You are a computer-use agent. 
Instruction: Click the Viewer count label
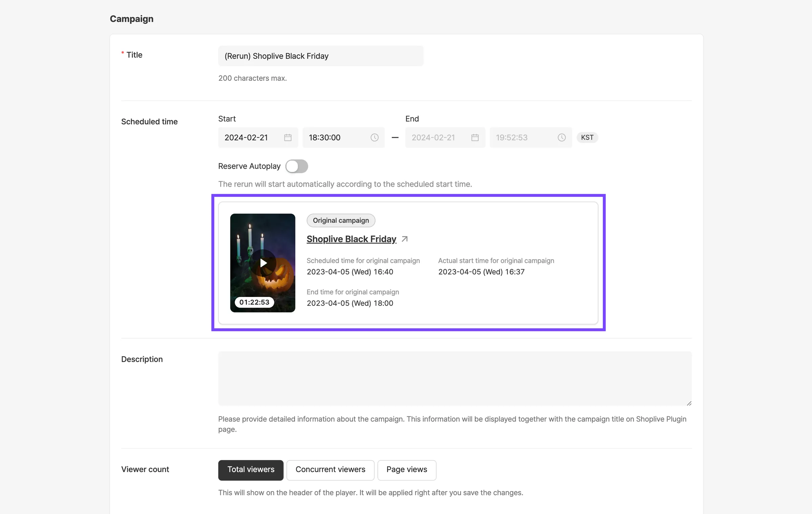click(x=145, y=469)
